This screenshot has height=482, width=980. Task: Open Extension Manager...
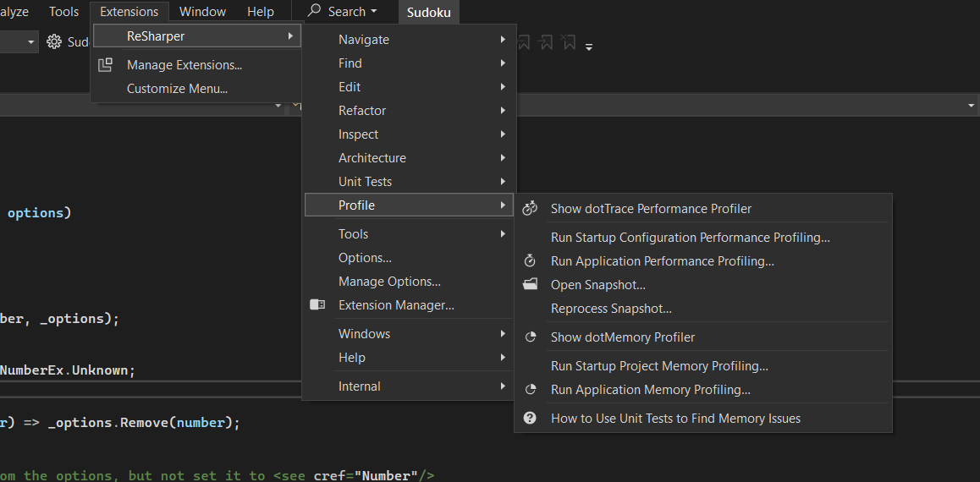(410, 305)
